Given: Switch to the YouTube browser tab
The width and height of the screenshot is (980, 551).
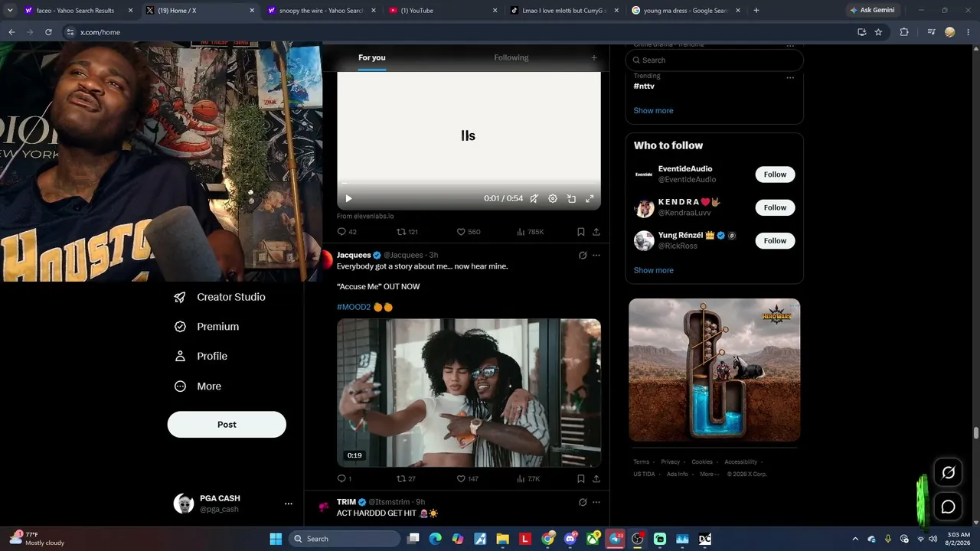Looking at the screenshot, I should click(x=443, y=11).
